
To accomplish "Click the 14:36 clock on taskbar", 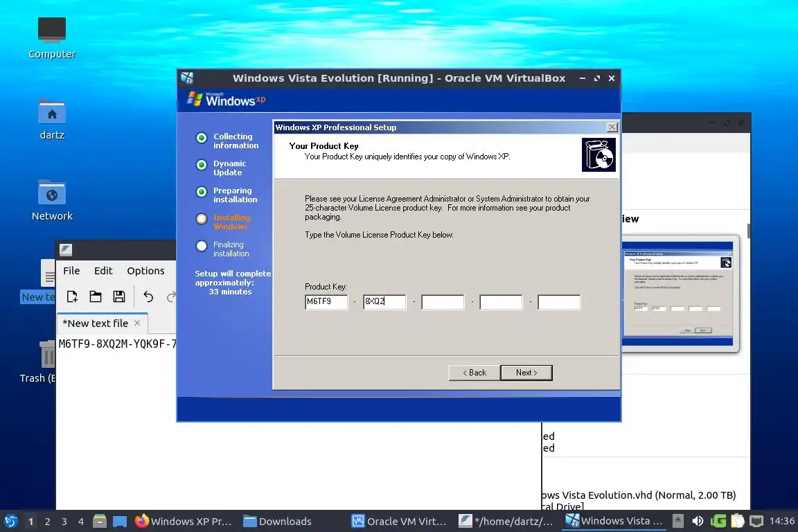I will tap(781, 521).
